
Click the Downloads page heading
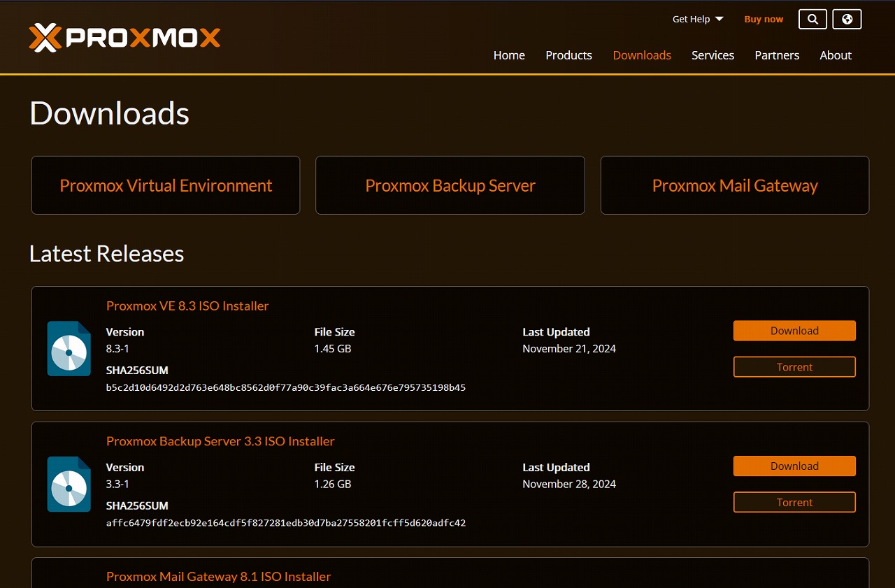[x=109, y=113]
